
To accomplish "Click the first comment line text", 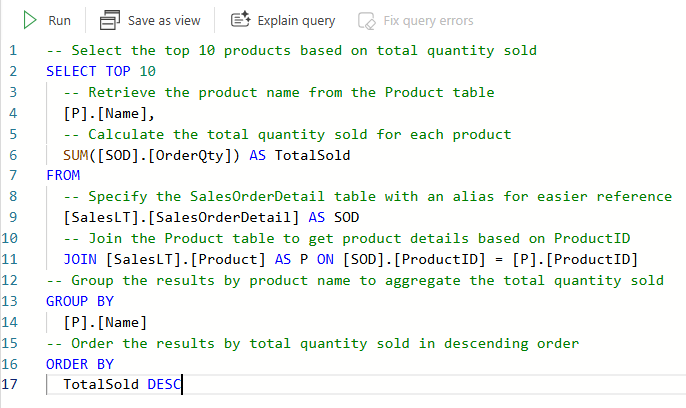I will click(292, 51).
